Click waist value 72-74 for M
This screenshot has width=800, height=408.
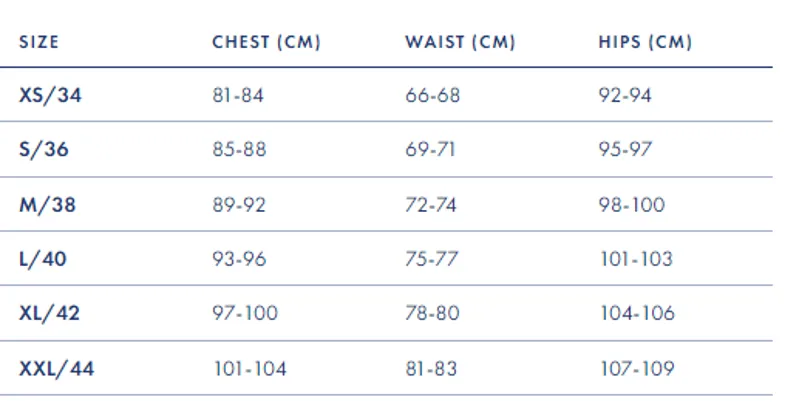431,205
